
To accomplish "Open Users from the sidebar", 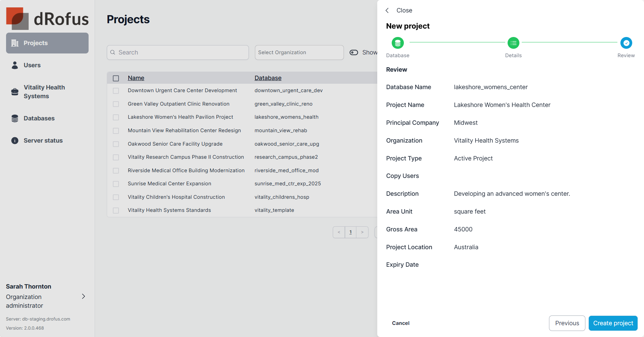I will click(x=32, y=65).
